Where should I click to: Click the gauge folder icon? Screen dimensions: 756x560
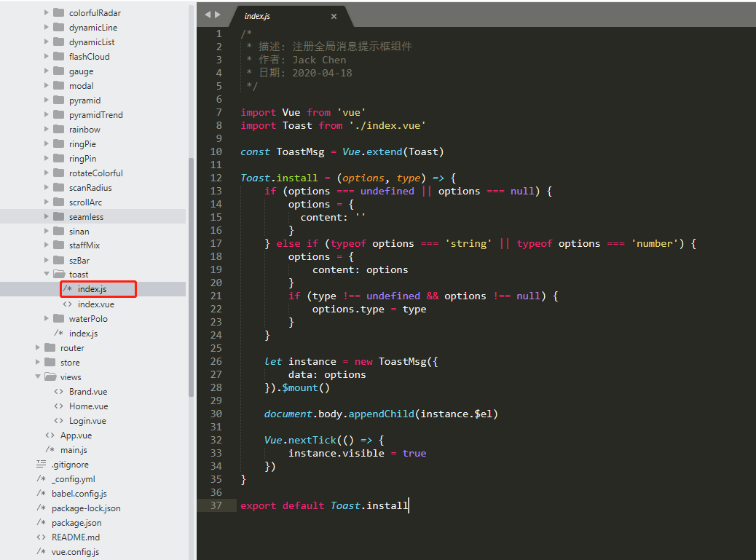tap(58, 71)
